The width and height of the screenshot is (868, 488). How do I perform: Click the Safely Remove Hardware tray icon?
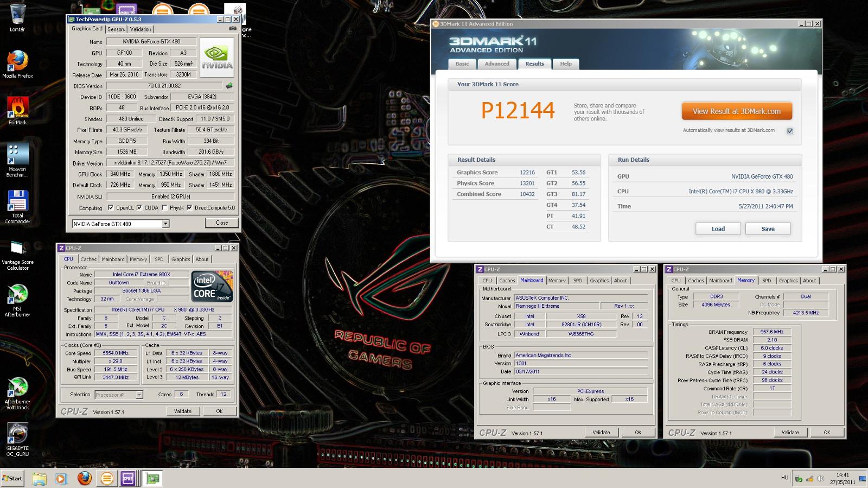pos(799,479)
